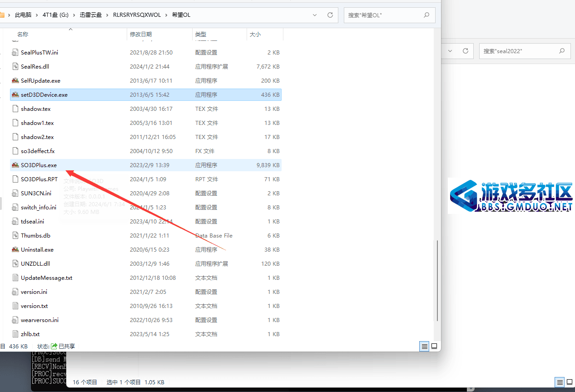Select the file name Thumbs.db
Image resolution: width=575 pixels, height=392 pixels.
[x=35, y=235]
